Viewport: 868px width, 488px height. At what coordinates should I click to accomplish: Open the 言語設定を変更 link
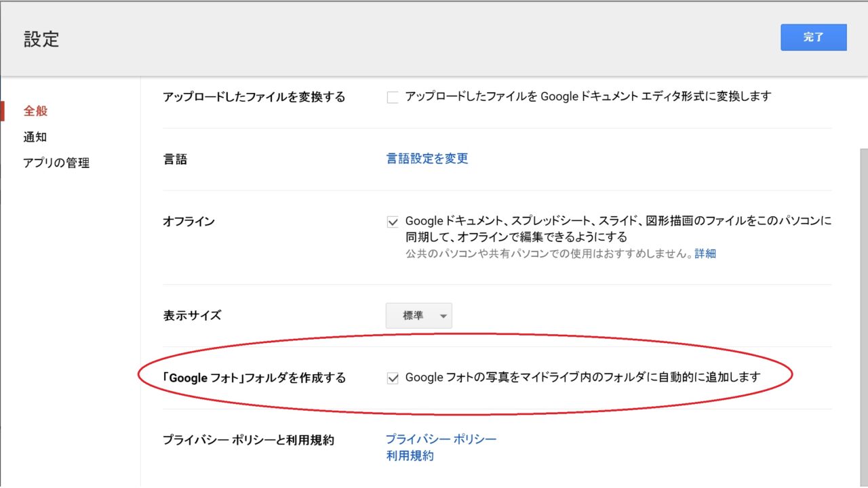pyautogui.click(x=427, y=159)
